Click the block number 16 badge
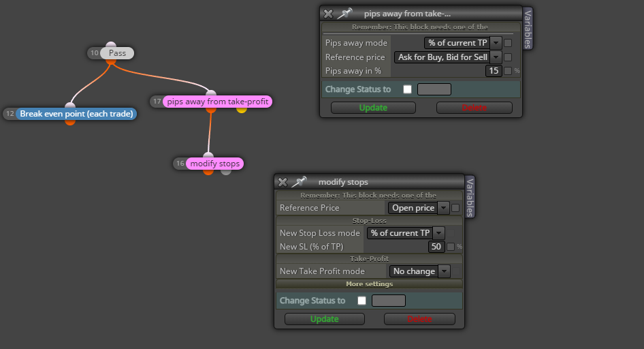The width and height of the screenshot is (644, 349). [180, 164]
